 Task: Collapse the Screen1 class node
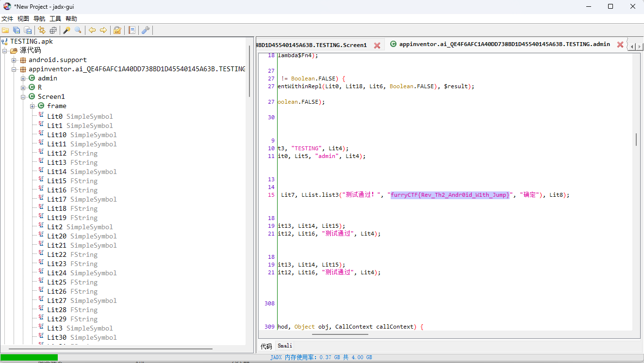click(x=23, y=97)
